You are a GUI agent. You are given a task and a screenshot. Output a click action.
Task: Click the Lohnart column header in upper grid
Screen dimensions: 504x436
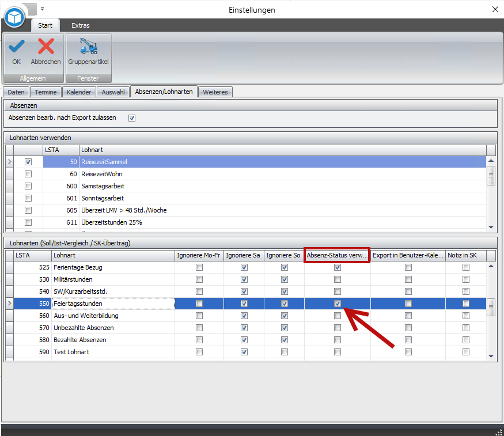point(282,150)
